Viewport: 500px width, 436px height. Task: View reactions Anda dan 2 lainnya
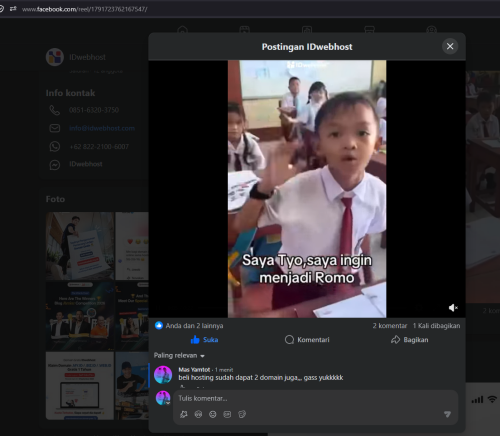click(x=194, y=326)
